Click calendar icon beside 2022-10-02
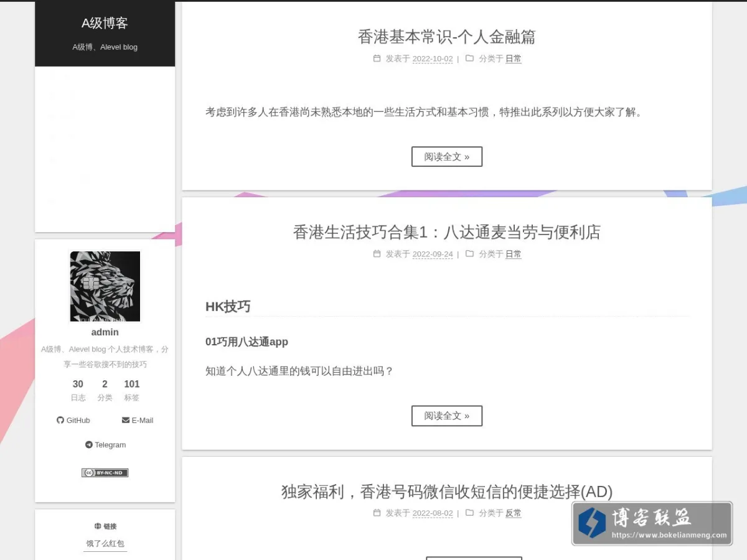Screen dimensions: 747x560 pyautogui.click(x=377, y=58)
